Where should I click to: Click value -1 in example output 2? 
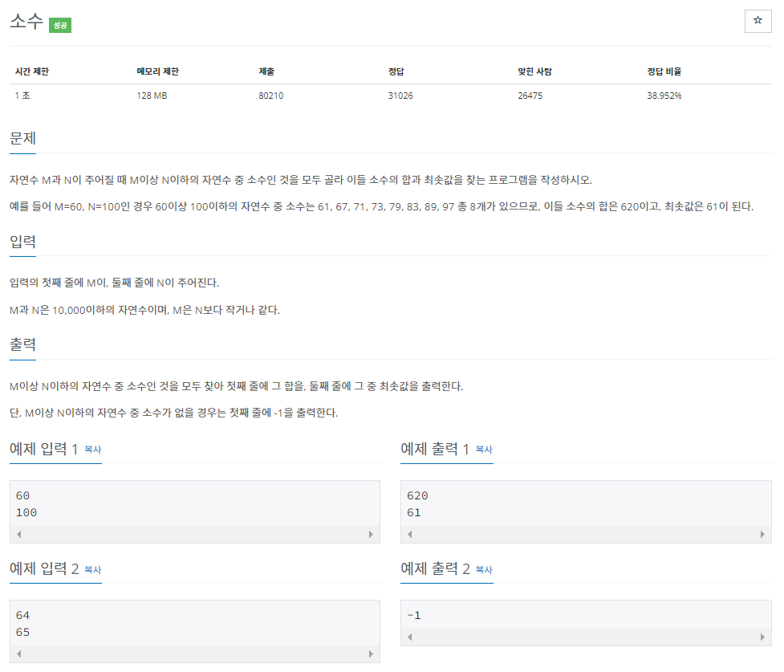[x=414, y=615]
